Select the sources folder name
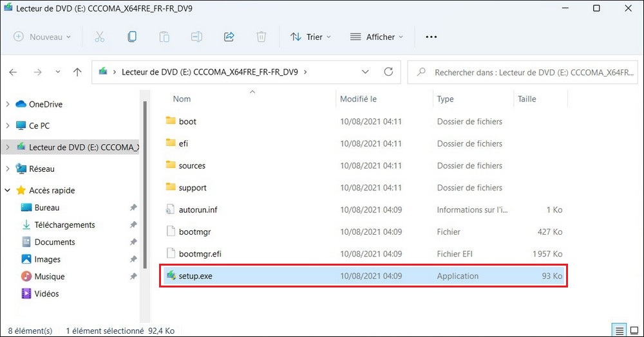 pos(192,165)
